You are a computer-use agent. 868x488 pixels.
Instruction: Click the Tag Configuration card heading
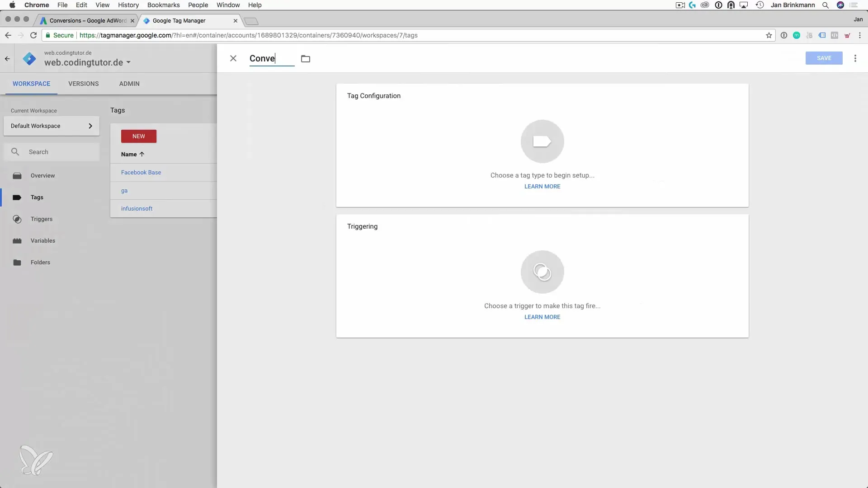tap(373, 96)
